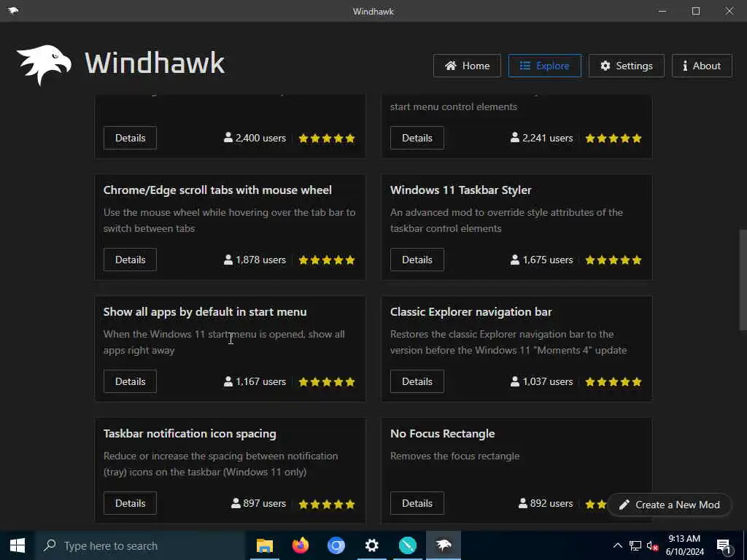Show Details of Taskbar notification icon spacing
747x560 pixels.
130,503
